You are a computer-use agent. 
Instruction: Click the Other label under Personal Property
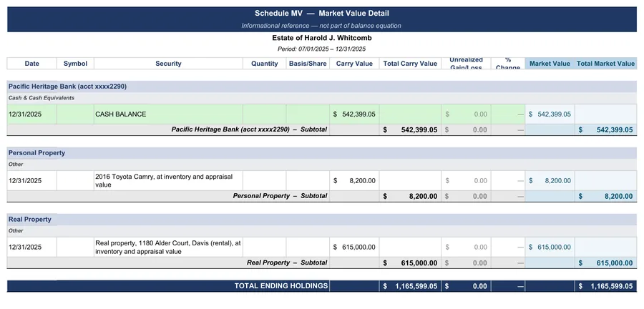click(x=16, y=164)
